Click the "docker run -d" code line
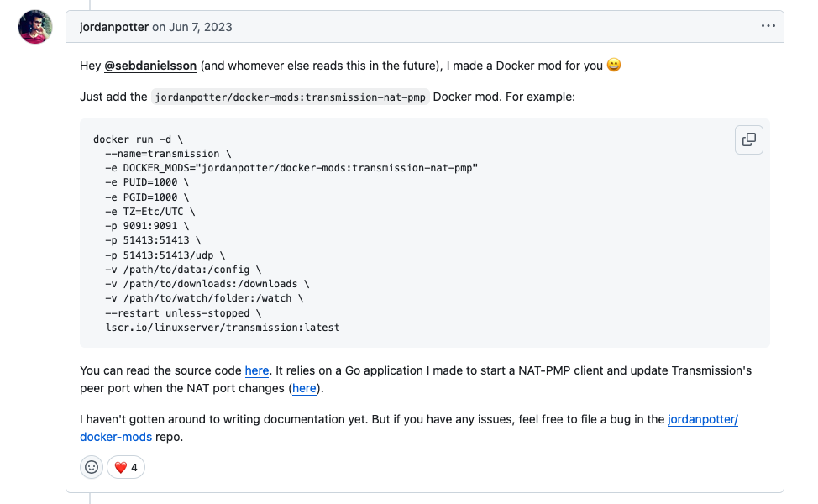Image resolution: width=818 pixels, height=504 pixels. [x=135, y=139]
